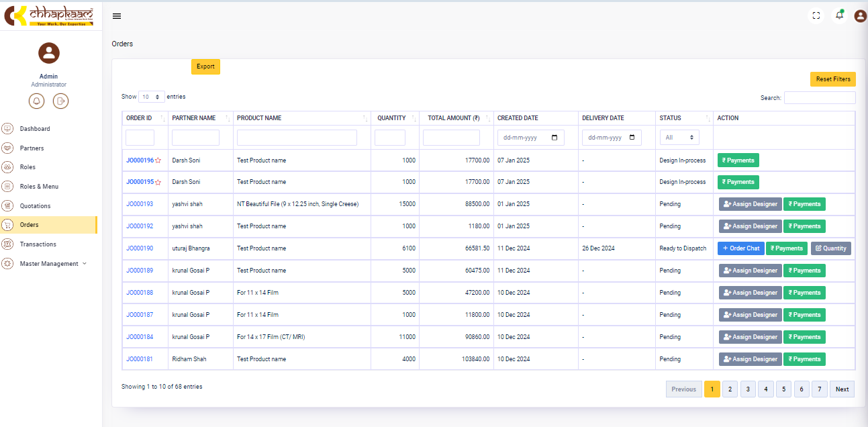Open user avatar in top right

click(860, 15)
